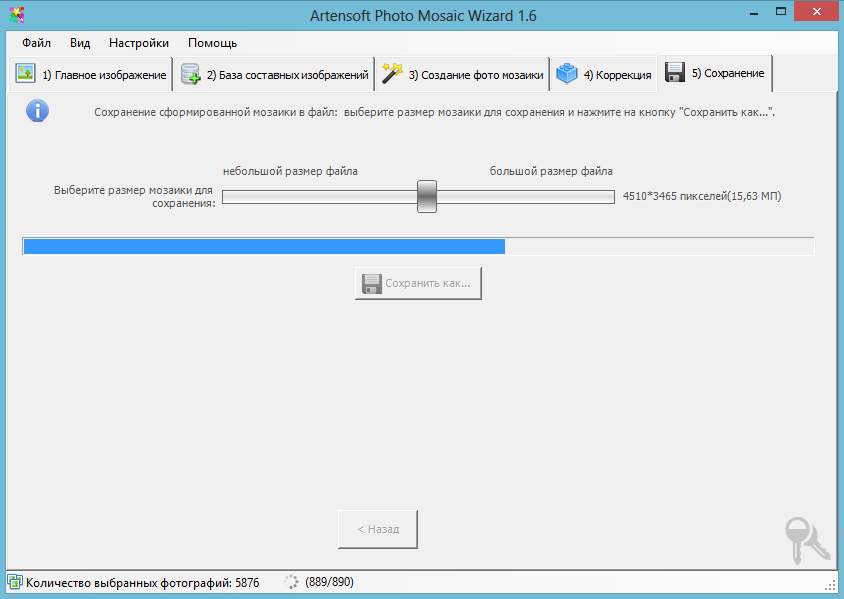Click the magic wand icon
Image resolution: width=844 pixels, height=599 pixels.
coord(392,73)
